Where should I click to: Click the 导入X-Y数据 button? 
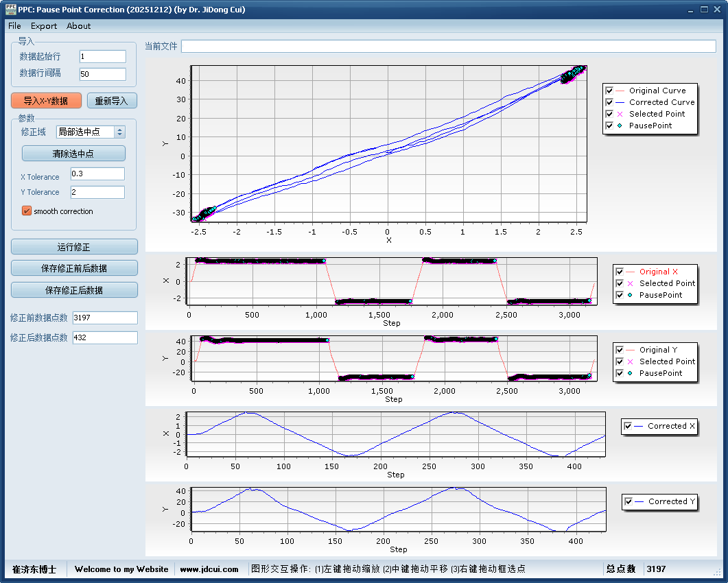(x=46, y=101)
